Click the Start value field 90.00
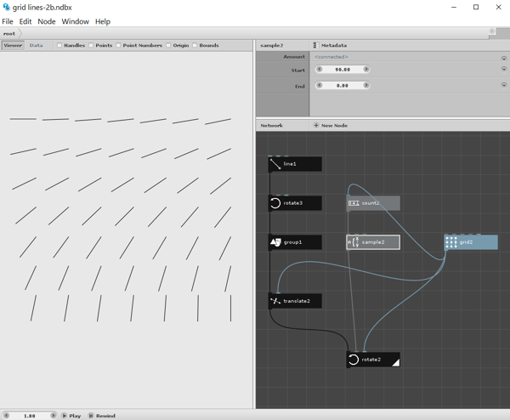 pyautogui.click(x=343, y=70)
